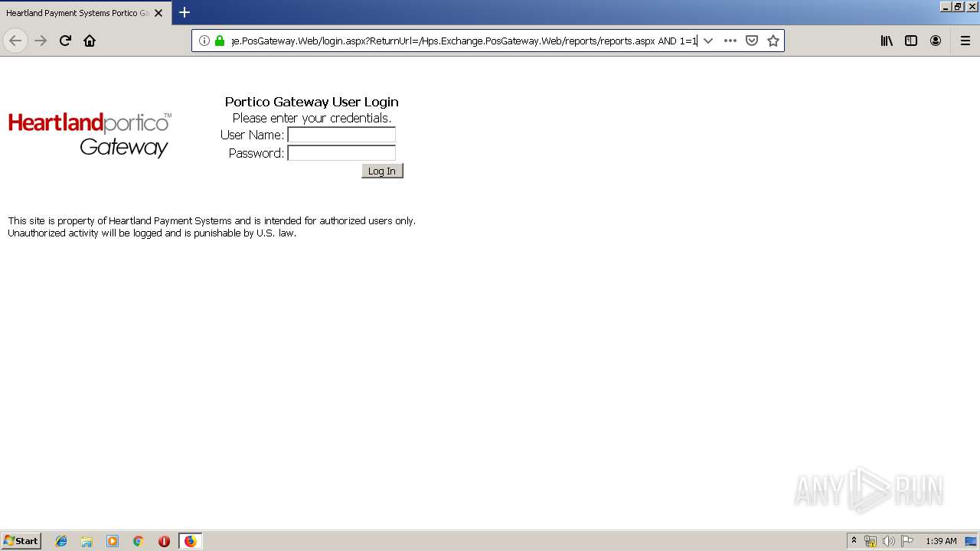Click the Heartland Portico Gateway logo
Screen dimensions: 980x551
(90, 135)
